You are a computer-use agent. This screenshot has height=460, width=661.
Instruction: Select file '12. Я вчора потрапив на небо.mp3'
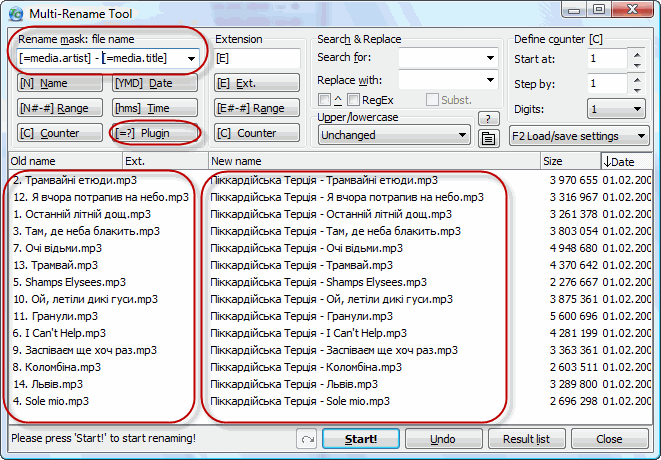pos(101,197)
